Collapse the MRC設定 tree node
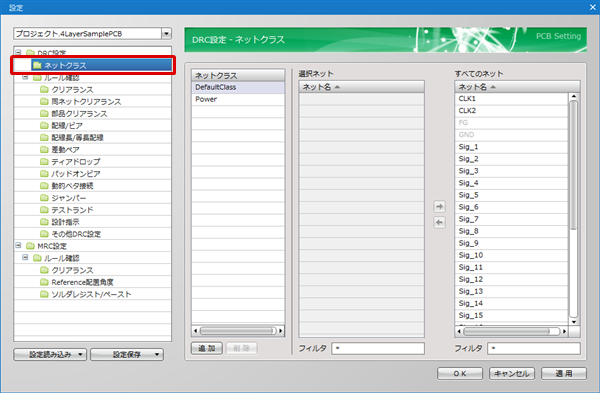This screenshot has height=393, width=600. (x=18, y=246)
